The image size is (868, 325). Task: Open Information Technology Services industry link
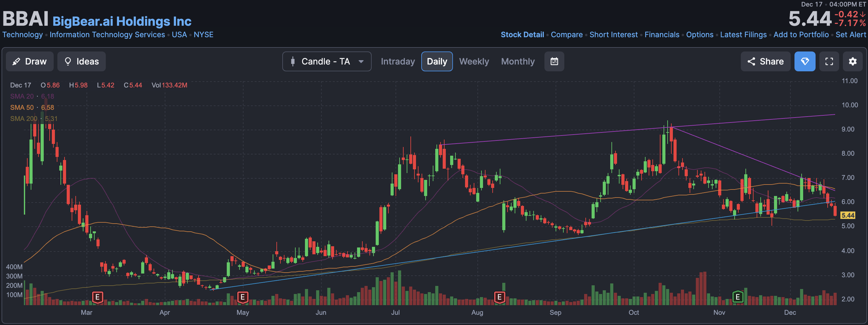tap(107, 35)
